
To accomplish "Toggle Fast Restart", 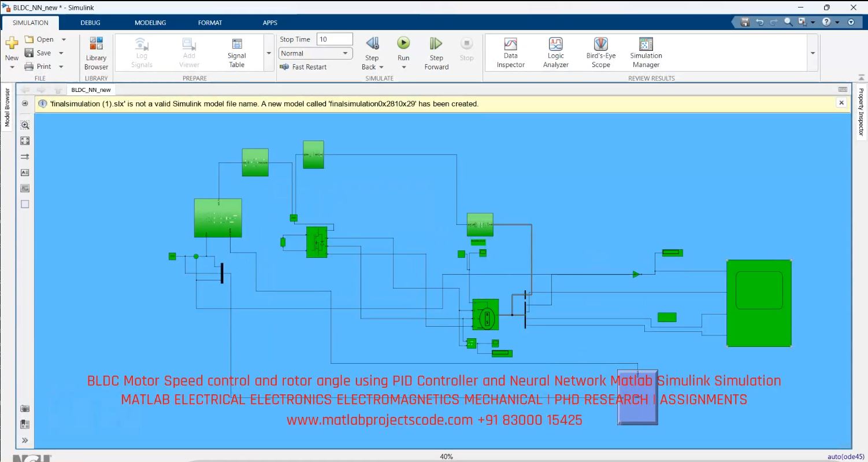I will click(x=303, y=67).
